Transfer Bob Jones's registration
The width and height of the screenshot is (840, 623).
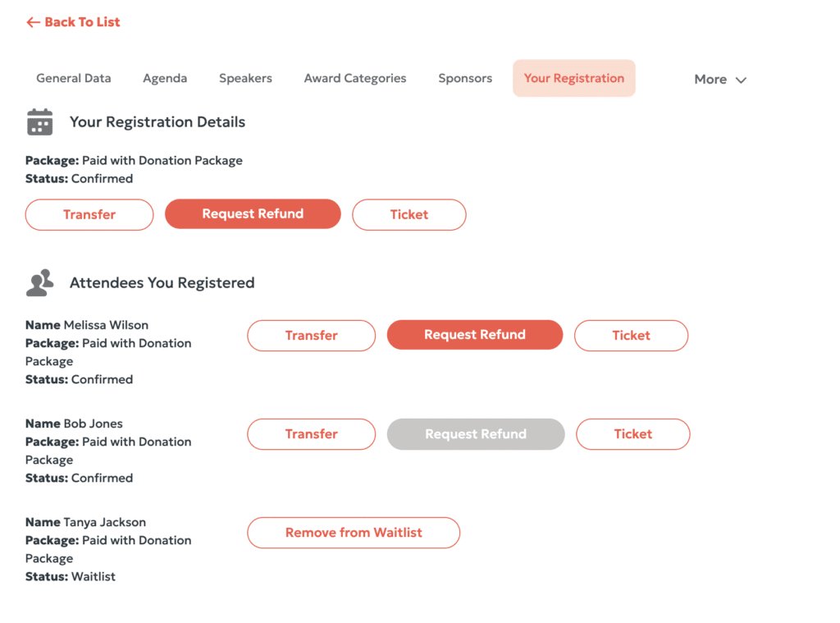(x=311, y=434)
